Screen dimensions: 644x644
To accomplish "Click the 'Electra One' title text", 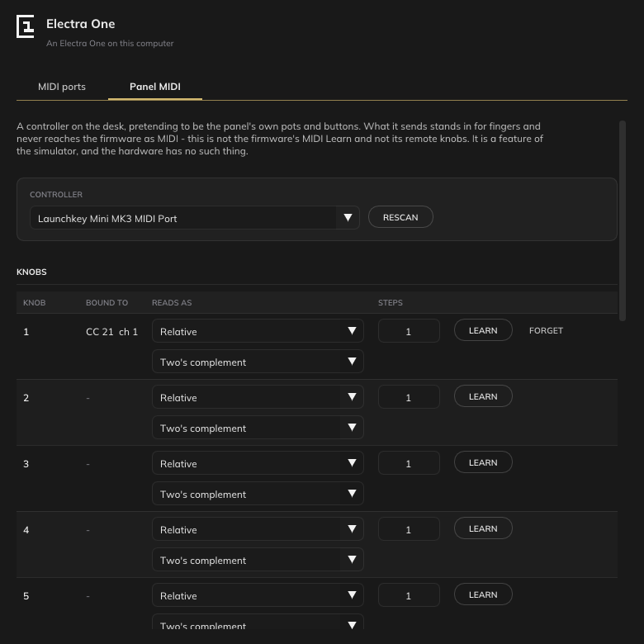I will (x=81, y=24).
